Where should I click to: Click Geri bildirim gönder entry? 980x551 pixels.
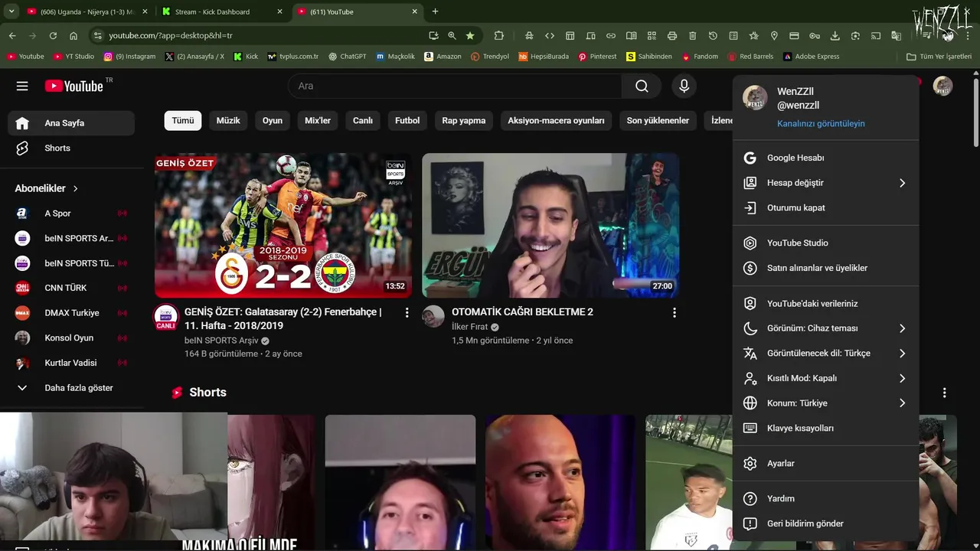pyautogui.click(x=825, y=523)
